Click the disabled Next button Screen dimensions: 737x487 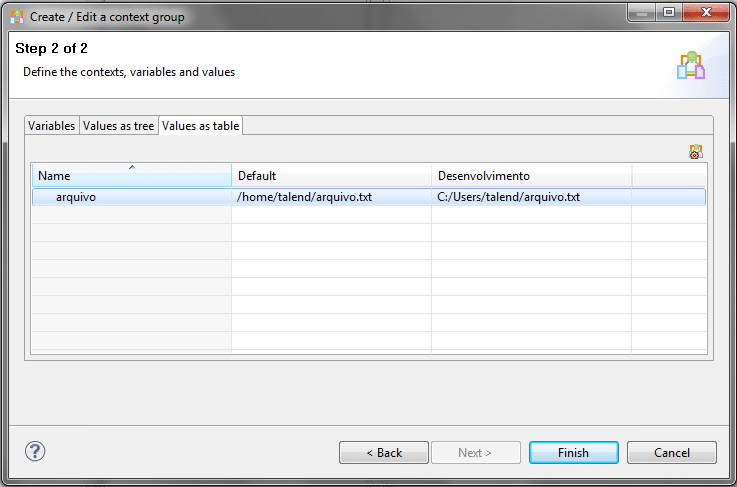click(475, 453)
